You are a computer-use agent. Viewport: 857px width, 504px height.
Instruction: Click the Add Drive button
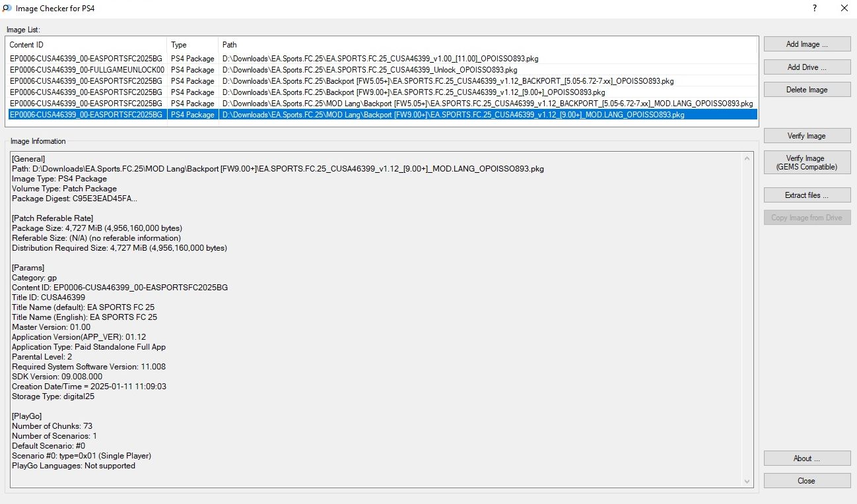807,67
